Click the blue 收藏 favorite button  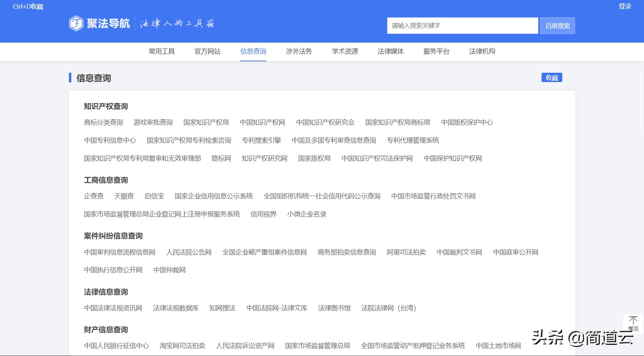click(x=552, y=78)
